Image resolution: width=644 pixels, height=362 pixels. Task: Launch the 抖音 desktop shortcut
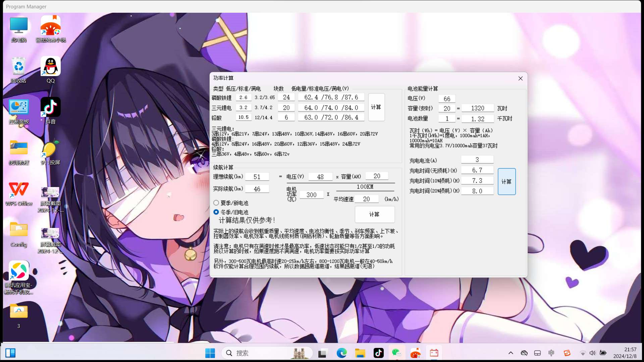51,111
